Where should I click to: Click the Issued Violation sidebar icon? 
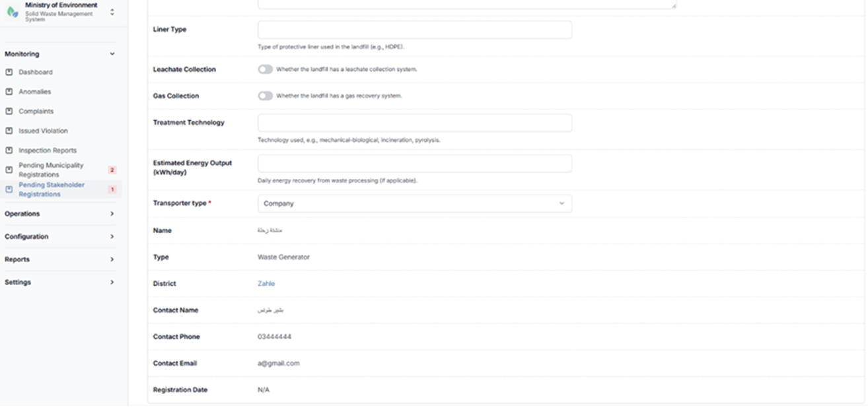[9, 131]
